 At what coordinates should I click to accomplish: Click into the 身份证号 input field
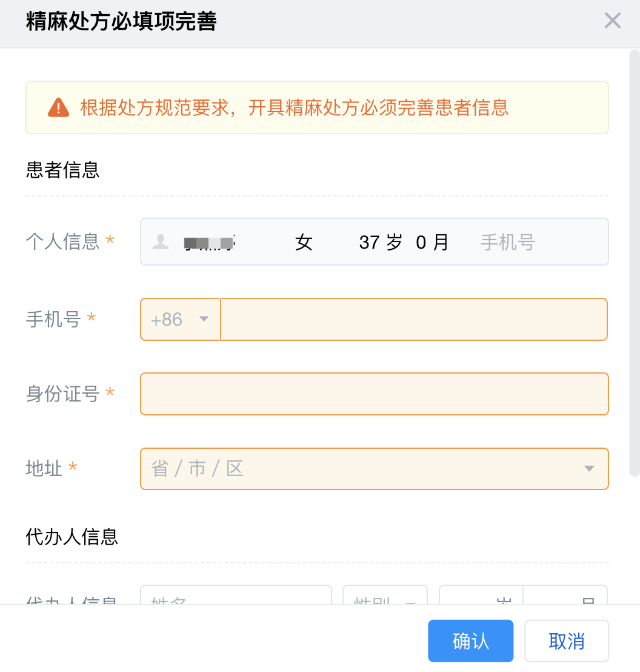coord(374,394)
